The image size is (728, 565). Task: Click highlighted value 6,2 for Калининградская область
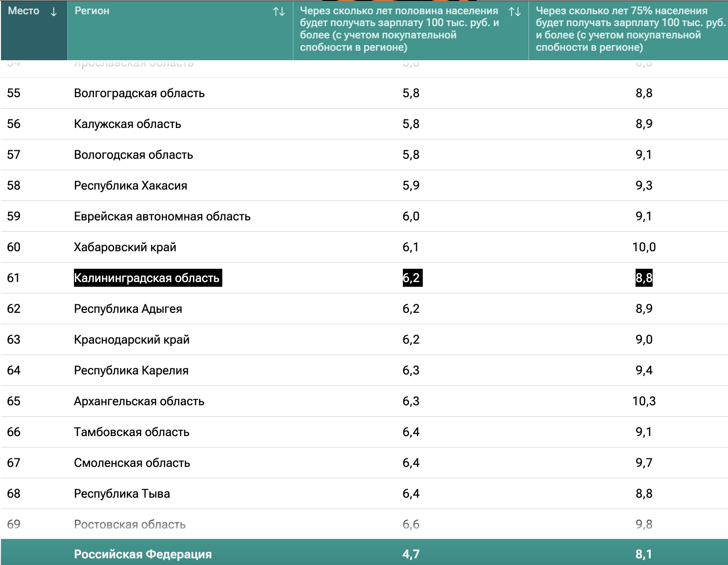pos(412,278)
